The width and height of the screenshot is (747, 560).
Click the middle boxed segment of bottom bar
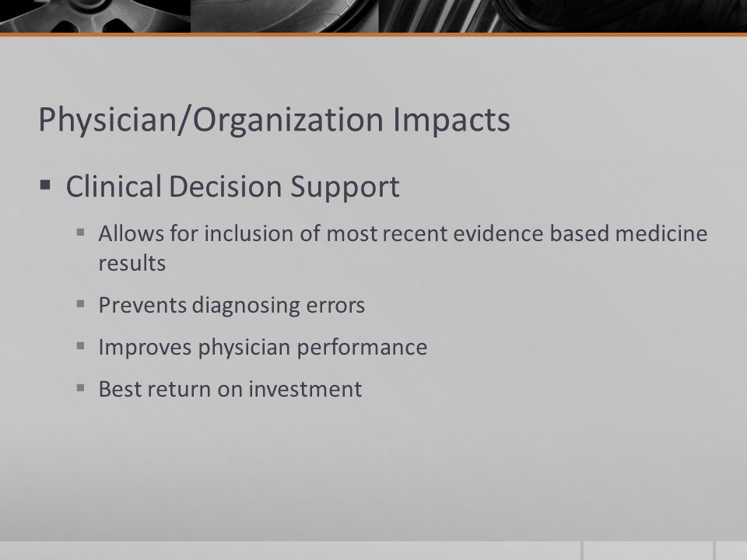pyautogui.click(x=648, y=551)
